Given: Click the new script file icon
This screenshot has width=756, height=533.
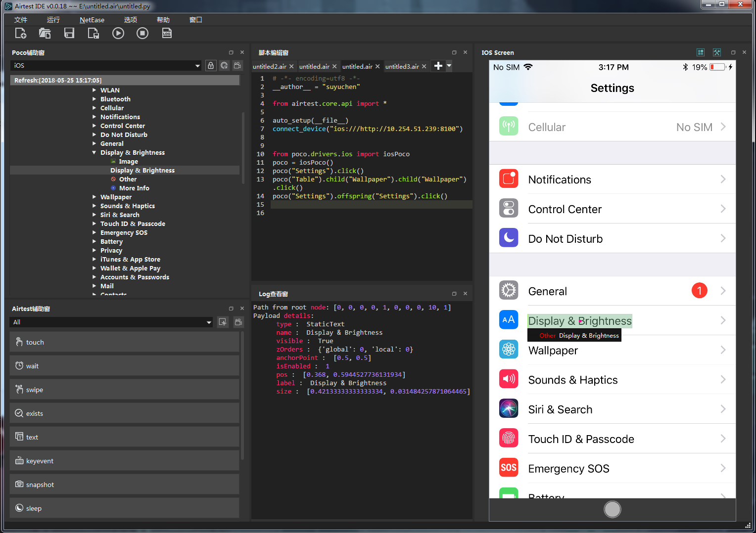Looking at the screenshot, I should (x=20, y=33).
